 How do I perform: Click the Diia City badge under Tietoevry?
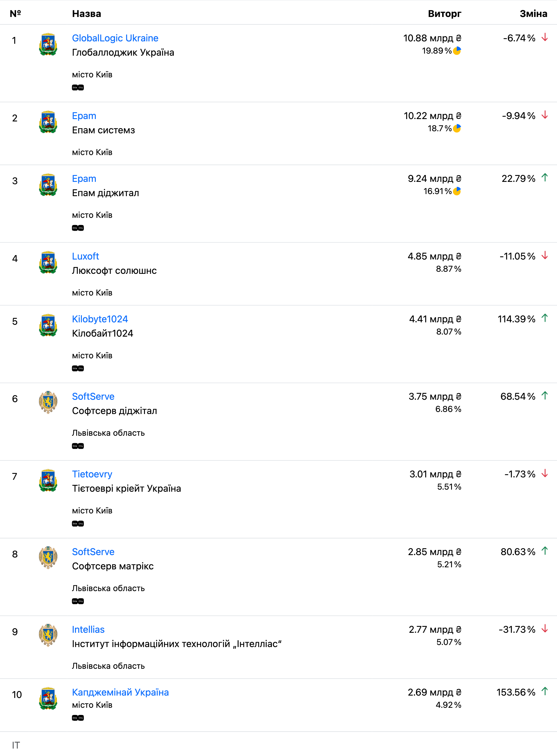point(78,524)
